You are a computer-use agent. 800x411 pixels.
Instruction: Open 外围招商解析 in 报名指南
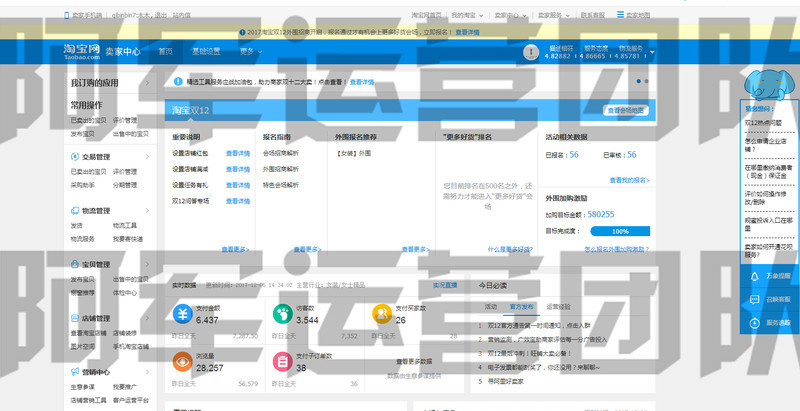[x=281, y=169]
